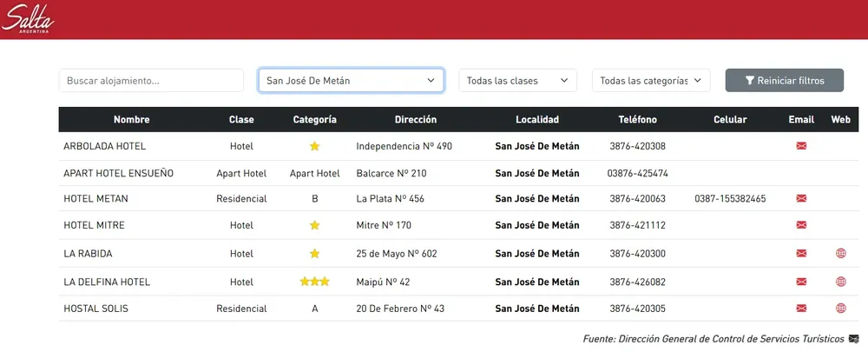Open email icon for LA RABIDA

point(801,254)
